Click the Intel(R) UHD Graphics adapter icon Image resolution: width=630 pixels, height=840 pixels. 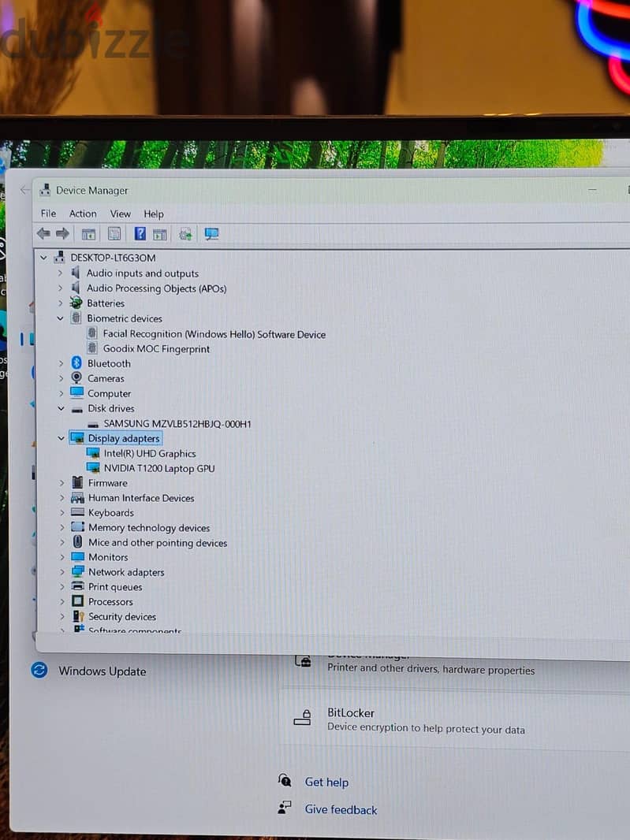point(93,453)
